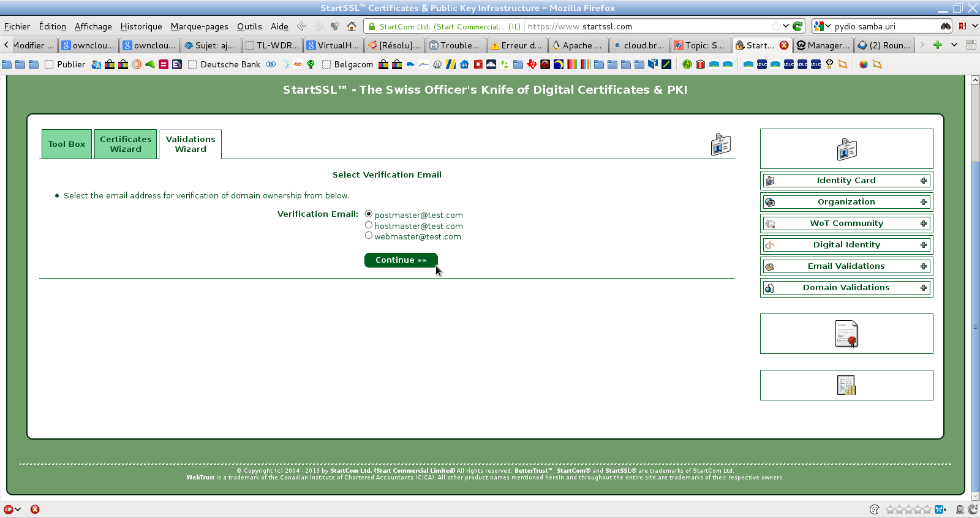Click the cookie-like icon in status bar
Screen dimensions: 980x518
point(874,509)
